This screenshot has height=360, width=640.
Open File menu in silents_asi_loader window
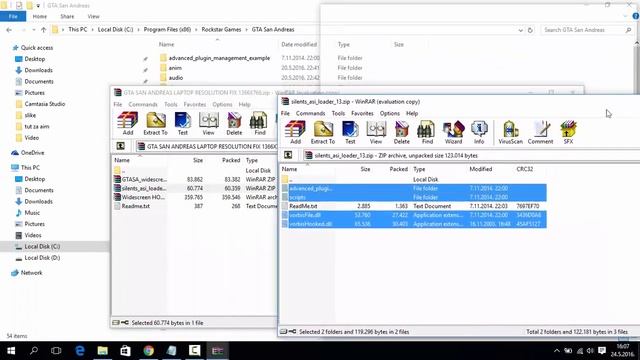tap(285, 113)
